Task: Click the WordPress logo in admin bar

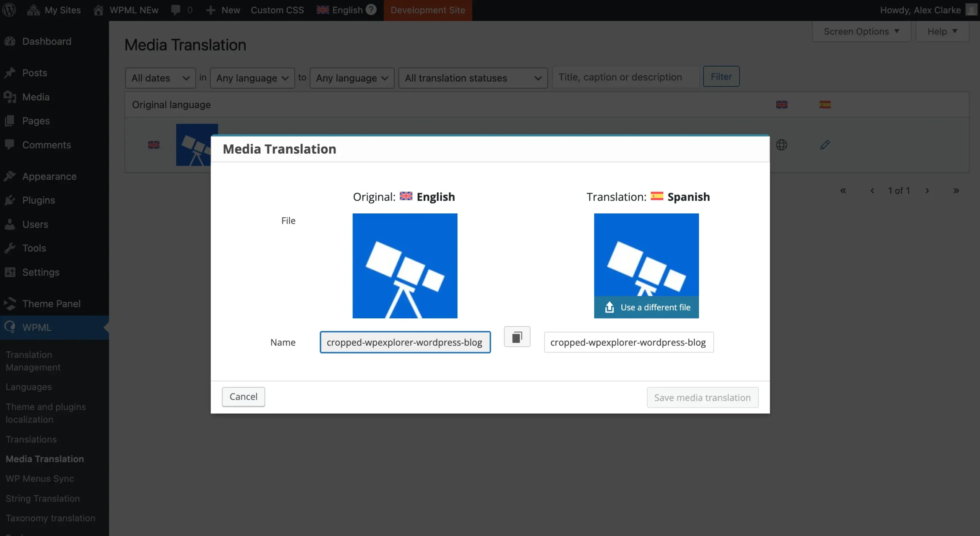Action: [9, 10]
